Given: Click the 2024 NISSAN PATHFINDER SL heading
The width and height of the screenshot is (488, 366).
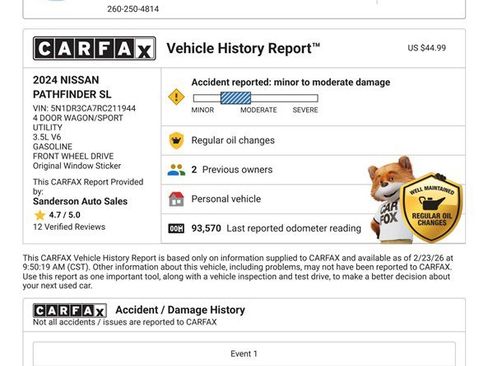Looking at the screenshot, I should click(x=72, y=87).
